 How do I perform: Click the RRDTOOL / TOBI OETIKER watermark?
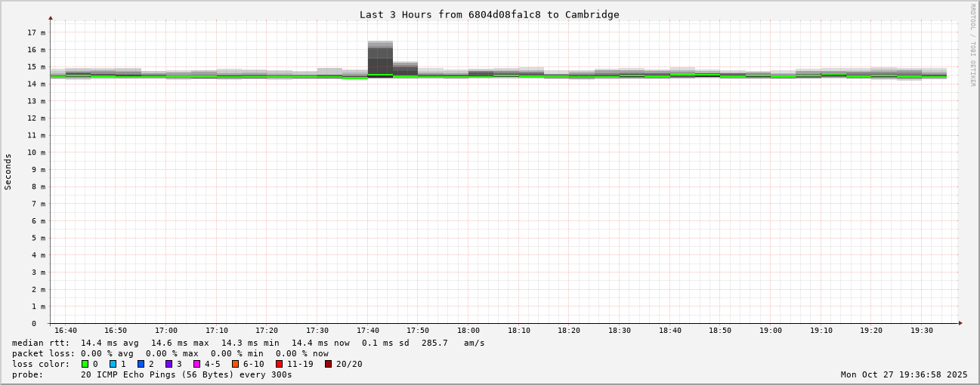coord(972,45)
